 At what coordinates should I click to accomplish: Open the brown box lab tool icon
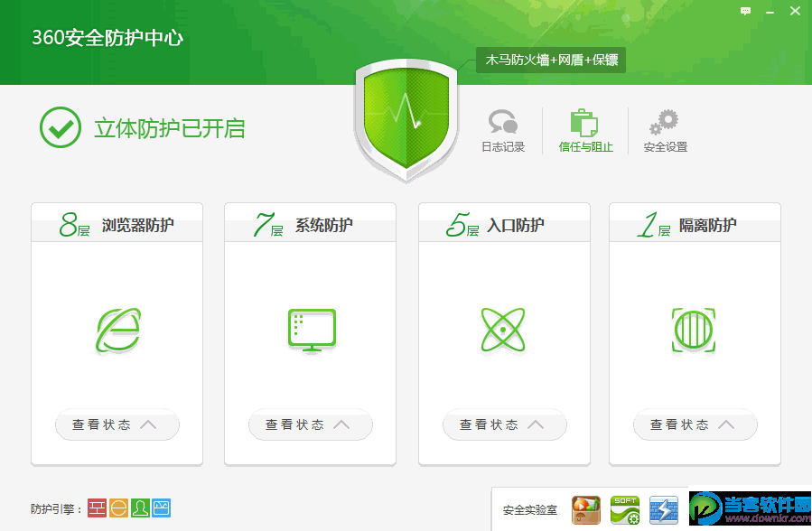(x=585, y=510)
